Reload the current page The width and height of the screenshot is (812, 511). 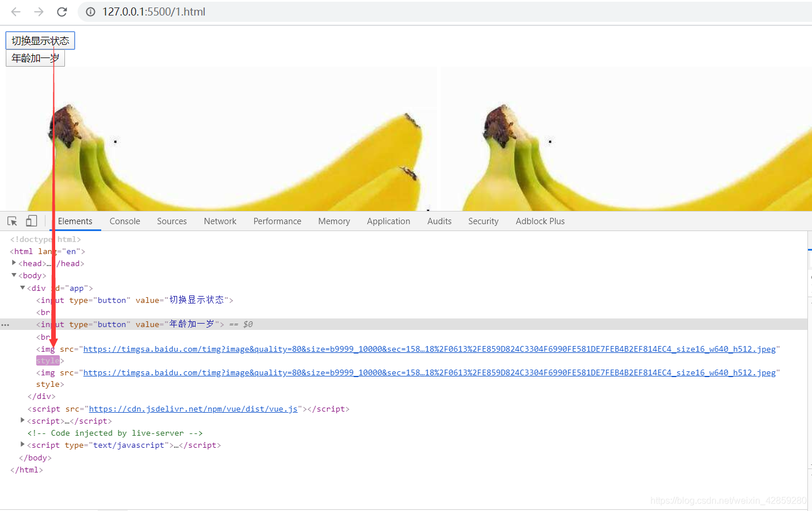pos(62,11)
